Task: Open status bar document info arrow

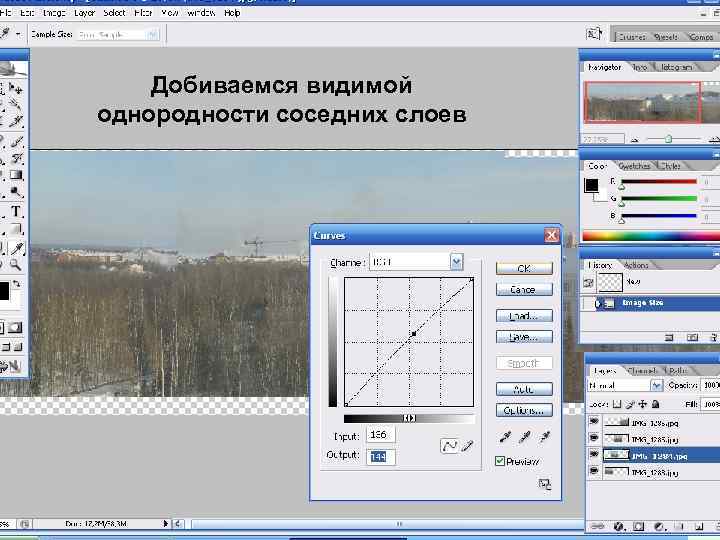Action: click(166, 523)
